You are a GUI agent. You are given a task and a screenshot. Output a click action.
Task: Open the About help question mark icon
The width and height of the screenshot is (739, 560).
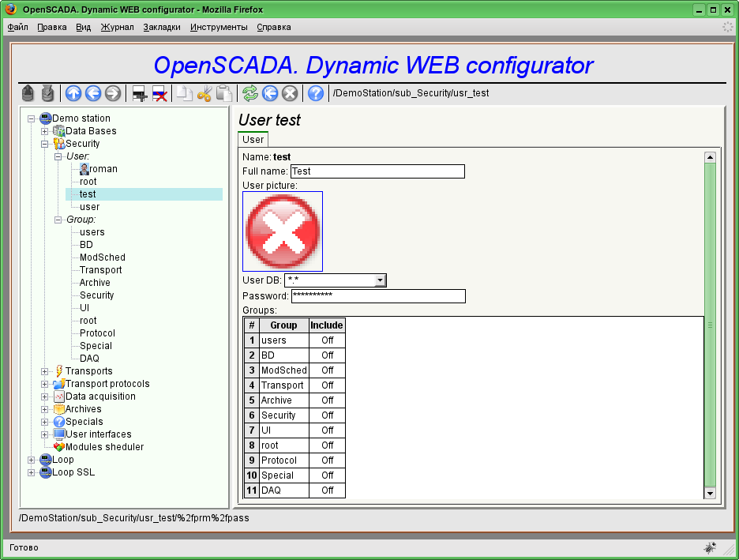(316, 93)
